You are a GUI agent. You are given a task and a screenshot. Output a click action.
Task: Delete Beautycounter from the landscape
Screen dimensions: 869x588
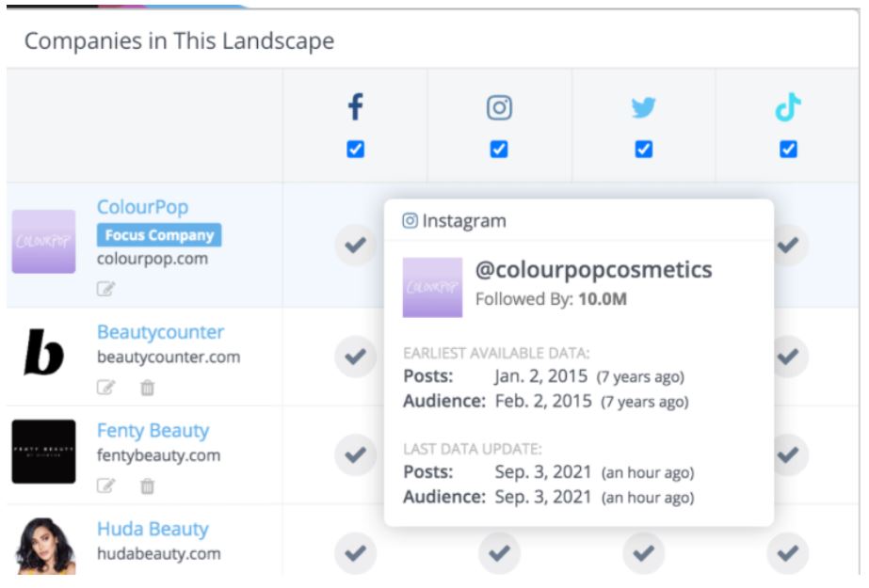point(147,387)
